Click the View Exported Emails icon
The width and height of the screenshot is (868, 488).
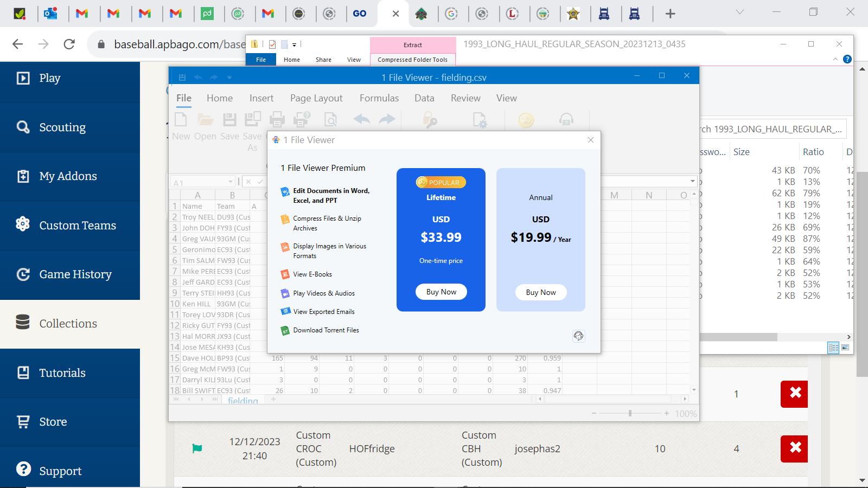(x=285, y=312)
